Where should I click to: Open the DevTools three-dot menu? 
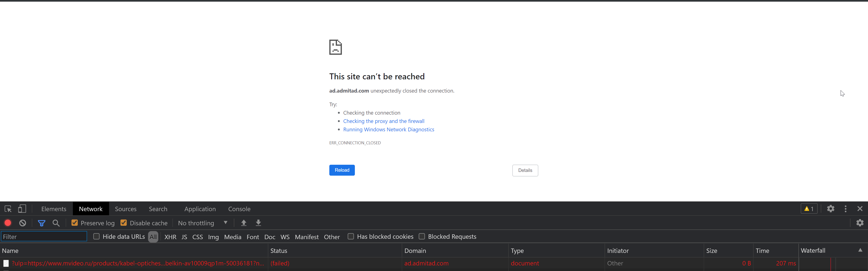coord(846,209)
